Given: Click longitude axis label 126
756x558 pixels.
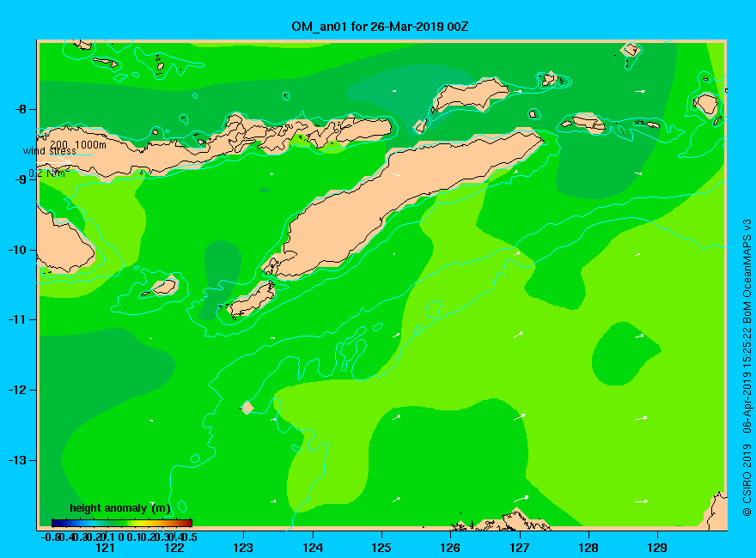Looking at the screenshot, I should click(x=450, y=548).
